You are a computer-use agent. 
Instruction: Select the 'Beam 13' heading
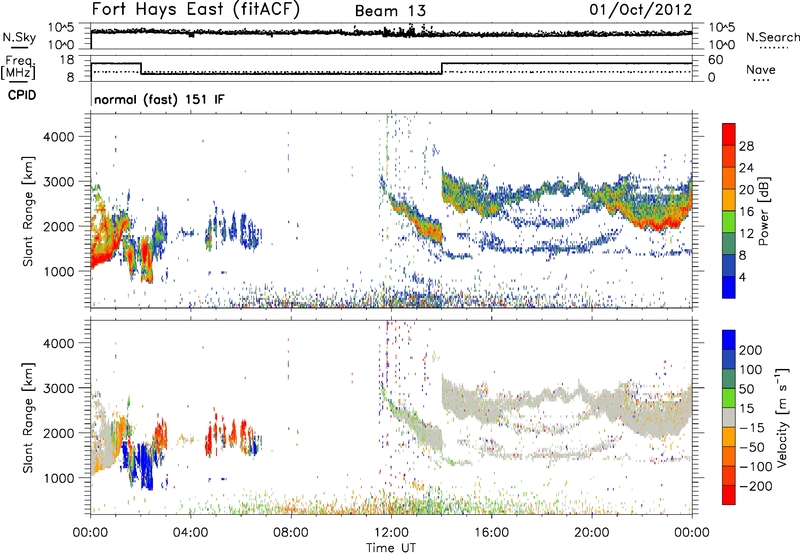pyautogui.click(x=390, y=11)
